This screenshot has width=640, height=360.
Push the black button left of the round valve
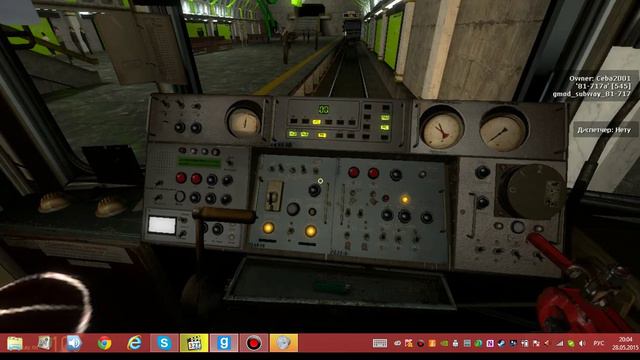[x=482, y=202]
